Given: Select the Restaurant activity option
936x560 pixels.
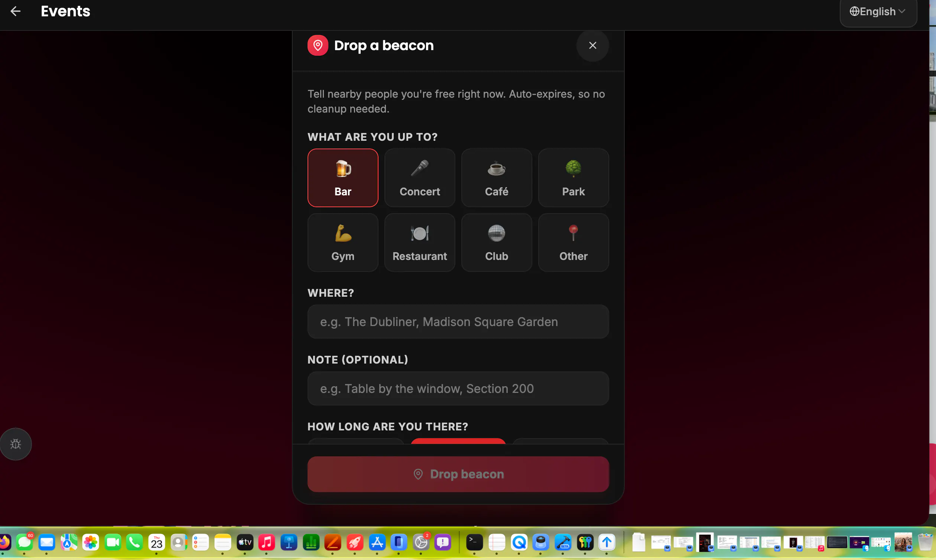Looking at the screenshot, I should point(420,242).
